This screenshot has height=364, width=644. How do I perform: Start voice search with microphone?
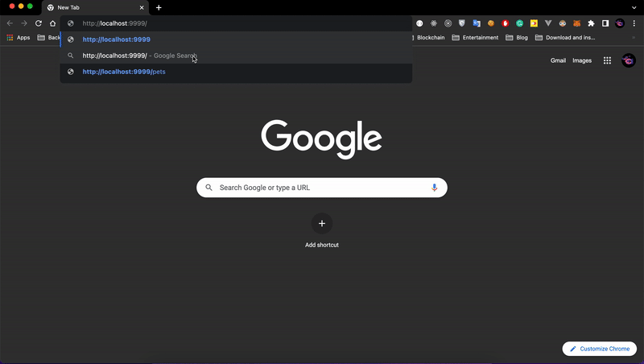point(434,188)
